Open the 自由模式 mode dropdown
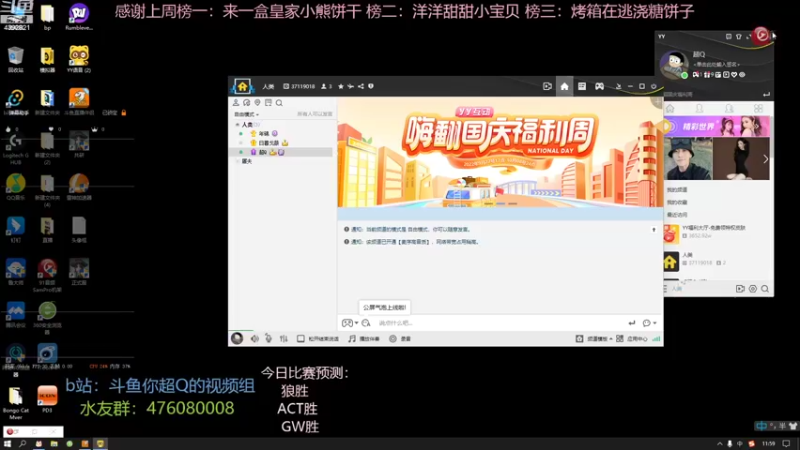 coord(246,114)
